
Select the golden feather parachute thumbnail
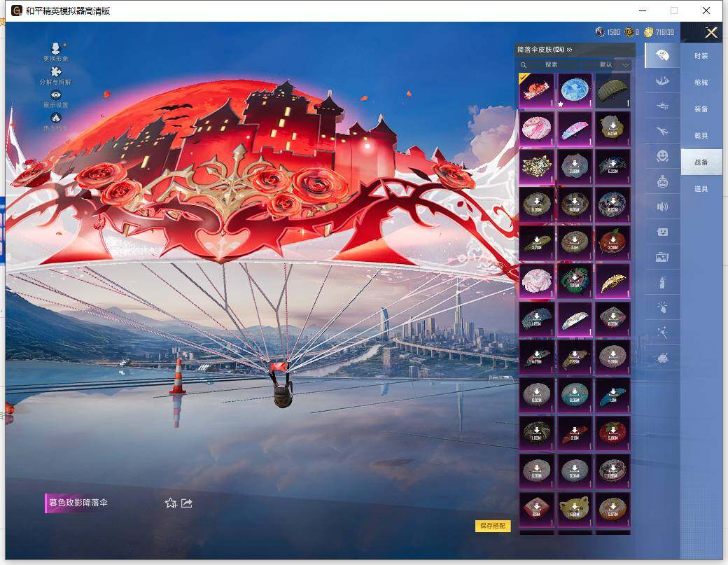pyautogui.click(x=613, y=281)
